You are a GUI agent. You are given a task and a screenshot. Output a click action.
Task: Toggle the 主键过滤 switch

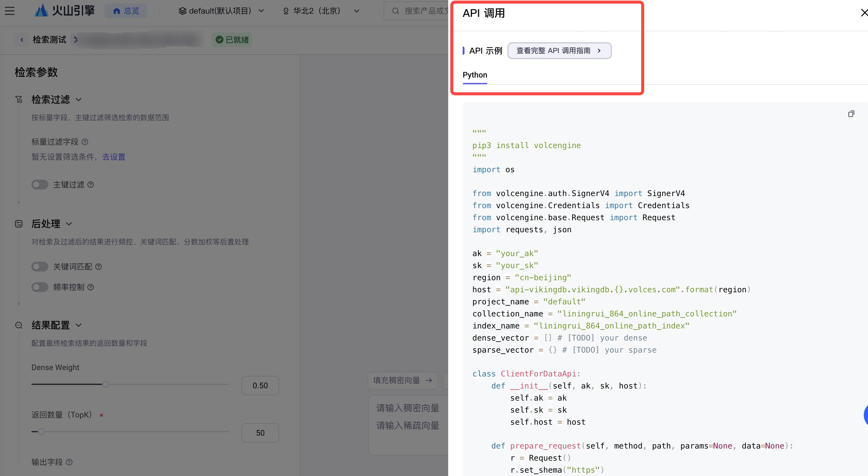click(x=40, y=185)
